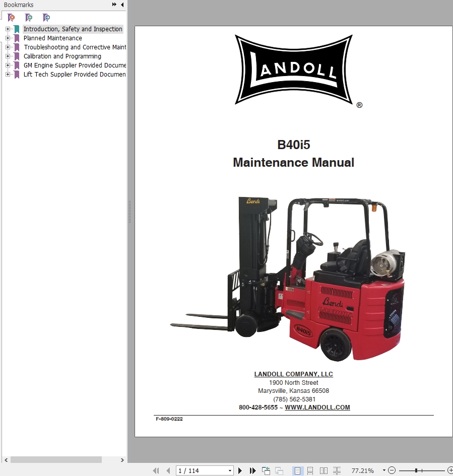This screenshot has height=476, width=453.
Task: Open GM Engine Supplier Provided Docume bookmark
Action: pyautogui.click(x=75, y=65)
